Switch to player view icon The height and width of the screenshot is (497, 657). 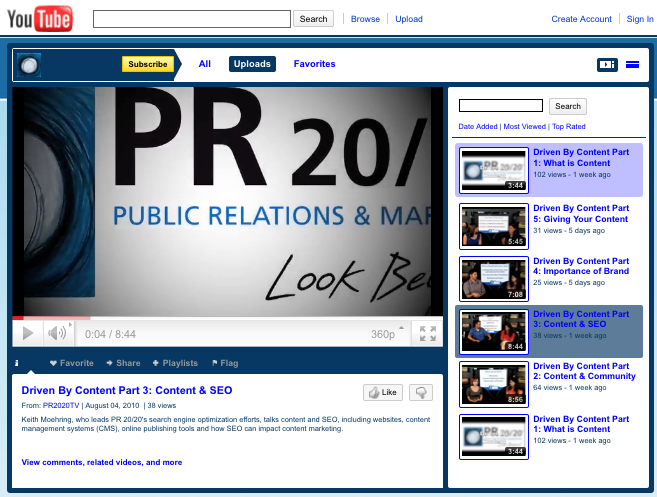(x=607, y=65)
